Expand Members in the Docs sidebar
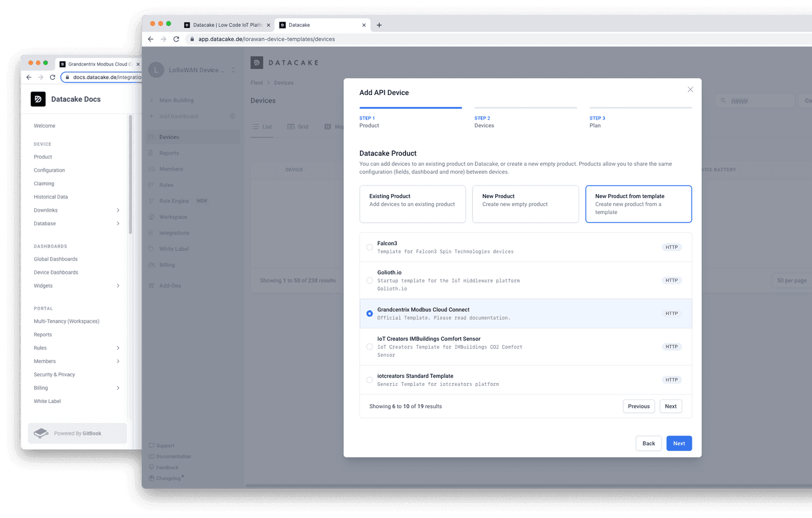Viewport: 812px width, 518px height. coord(118,361)
